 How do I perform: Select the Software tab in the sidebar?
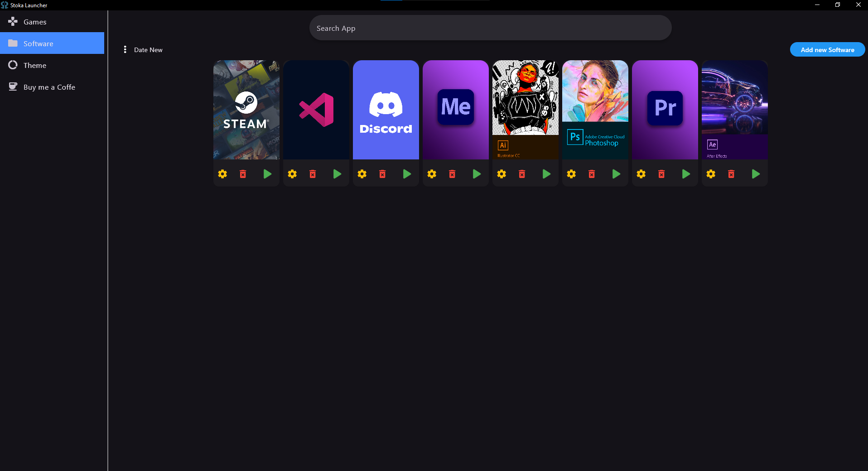tap(39, 43)
